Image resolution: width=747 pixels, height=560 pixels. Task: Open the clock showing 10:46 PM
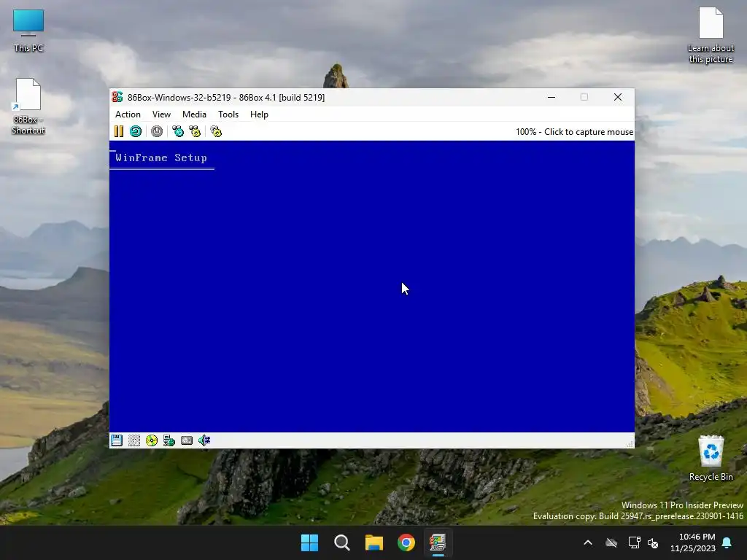pyautogui.click(x=693, y=542)
